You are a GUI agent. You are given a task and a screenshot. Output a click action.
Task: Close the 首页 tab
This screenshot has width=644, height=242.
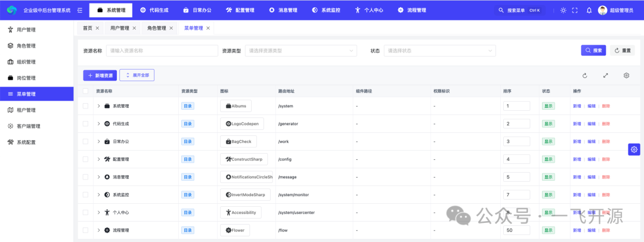[97, 28]
